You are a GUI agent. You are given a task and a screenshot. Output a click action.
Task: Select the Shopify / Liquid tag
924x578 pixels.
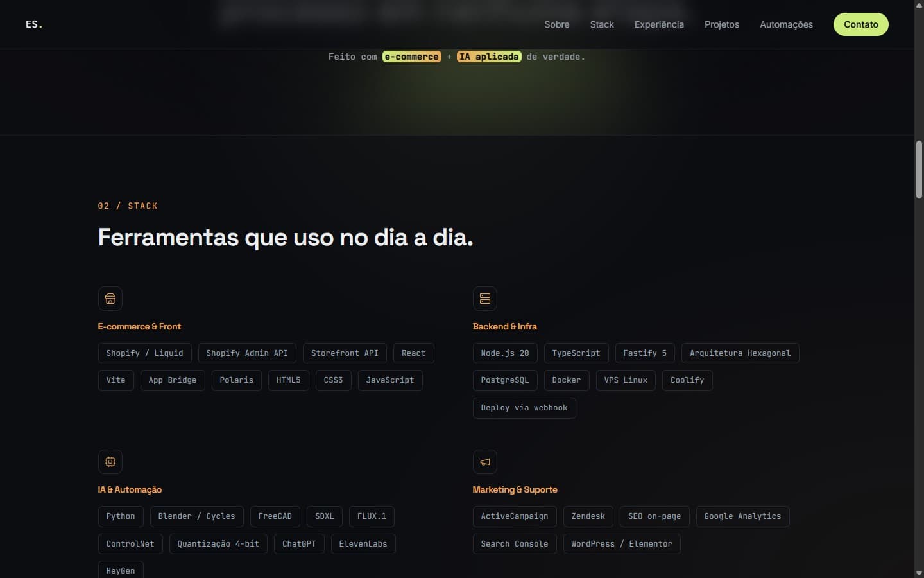coord(144,353)
